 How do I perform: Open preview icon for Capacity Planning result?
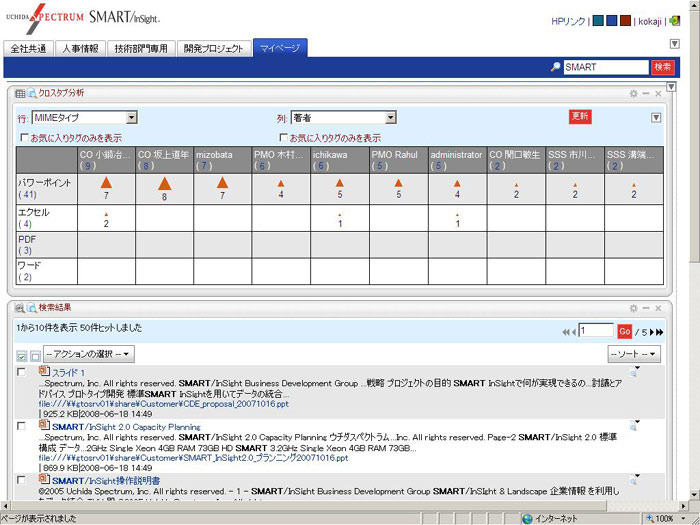[634, 425]
